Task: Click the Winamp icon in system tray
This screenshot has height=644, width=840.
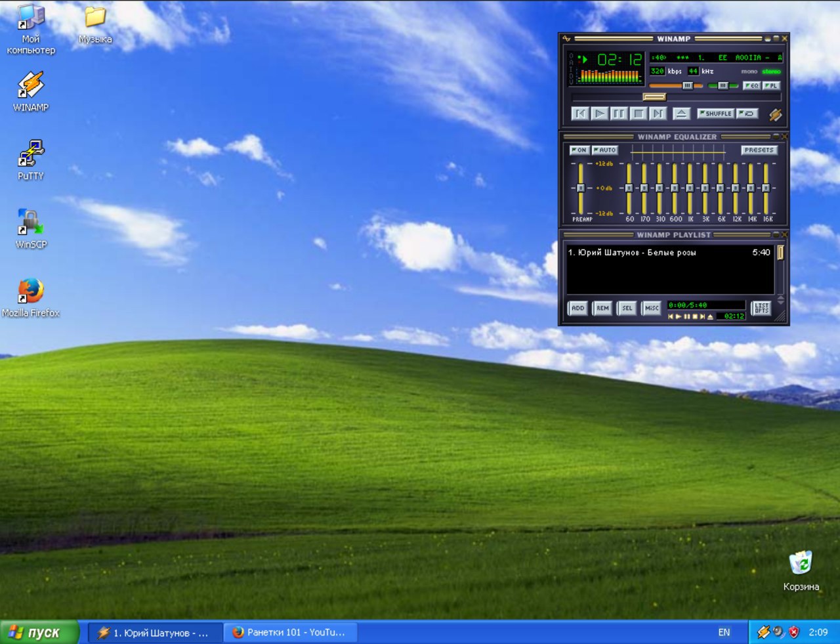Action: (x=763, y=632)
